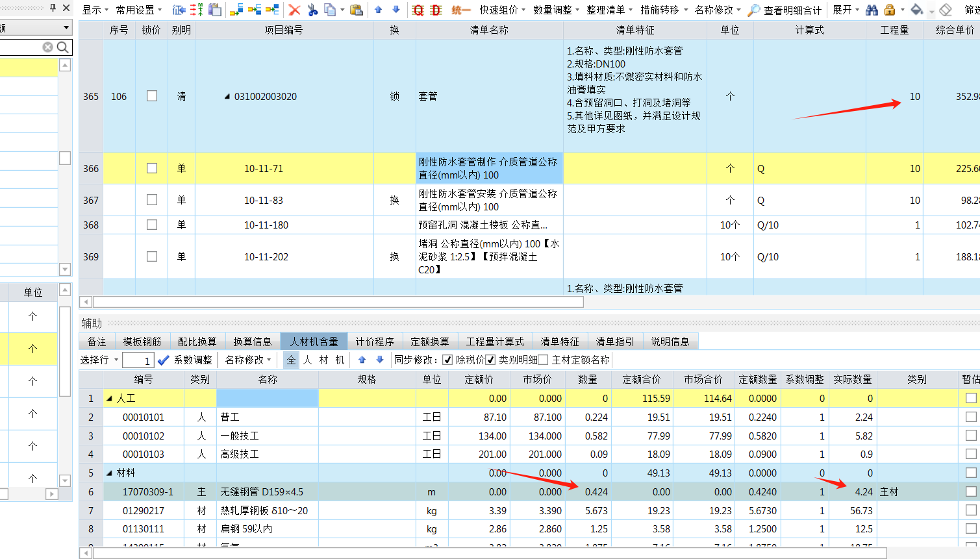980x559 pixels.
Task: Click the blue move-up arrow in top toolbar
Action: click(x=378, y=10)
